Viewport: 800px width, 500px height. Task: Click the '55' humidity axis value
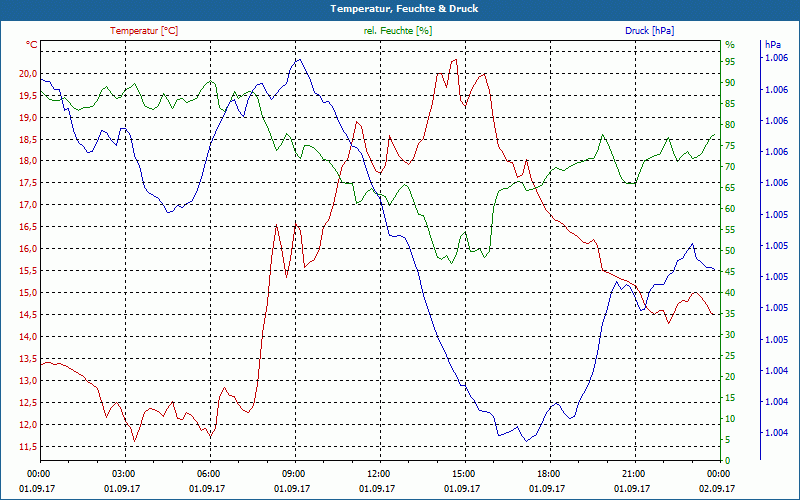(x=730, y=230)
